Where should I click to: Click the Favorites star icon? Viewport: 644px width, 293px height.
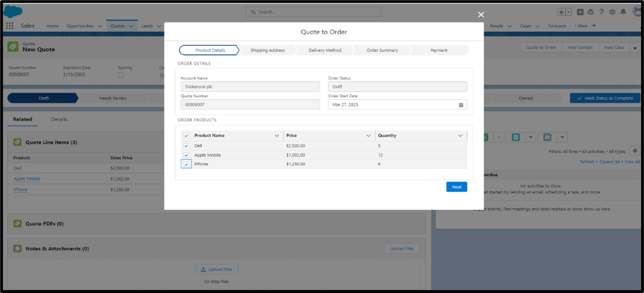pos(561,12)
